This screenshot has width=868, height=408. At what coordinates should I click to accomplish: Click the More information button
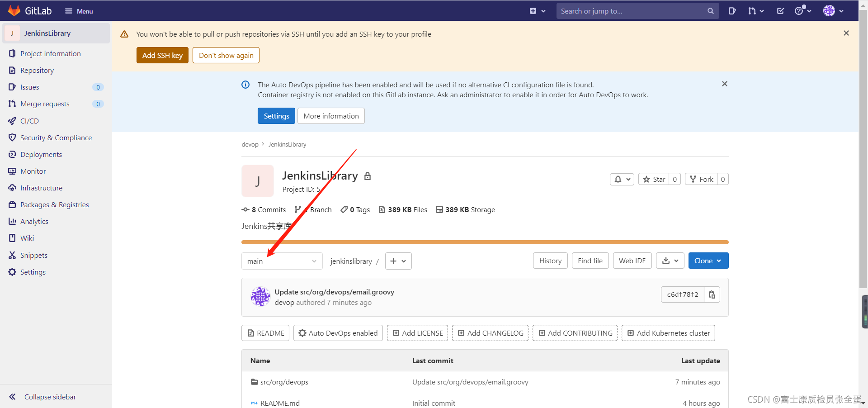pos(331,116)
